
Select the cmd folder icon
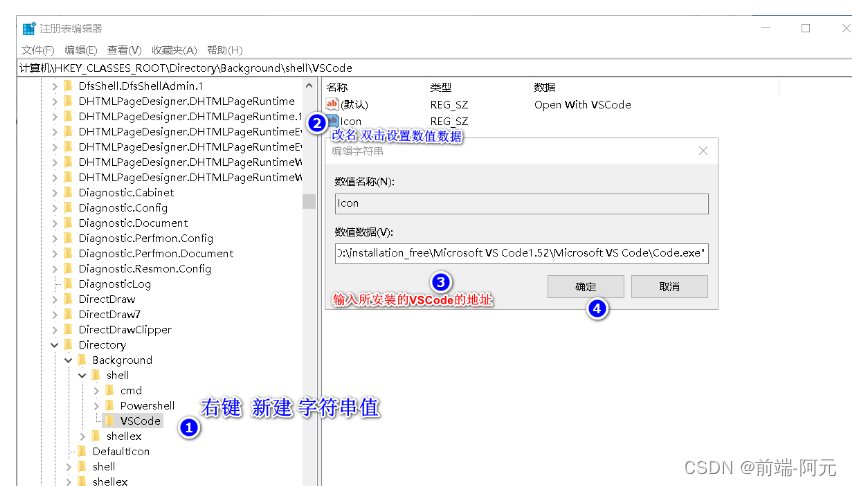click(x=109, y=390)
